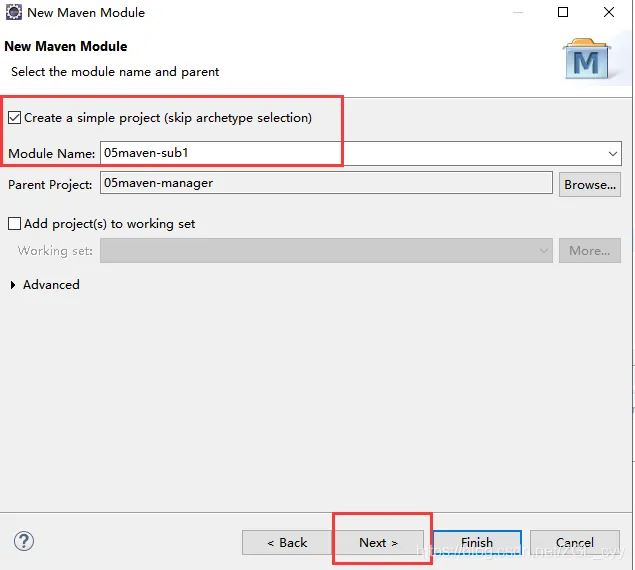Click the Finish button
The width and height of the screenshot is (635, 570).
click(477, 543)
